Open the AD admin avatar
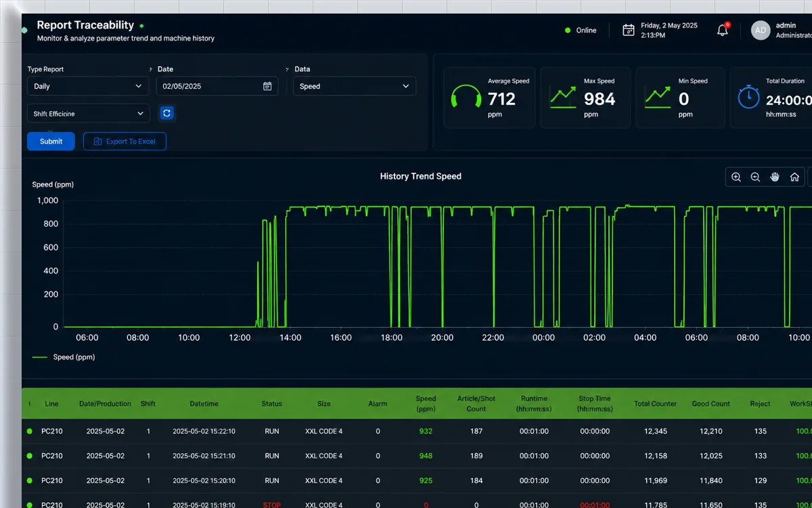Viewport: 812px width, 508px height. [x=761, y=30]
